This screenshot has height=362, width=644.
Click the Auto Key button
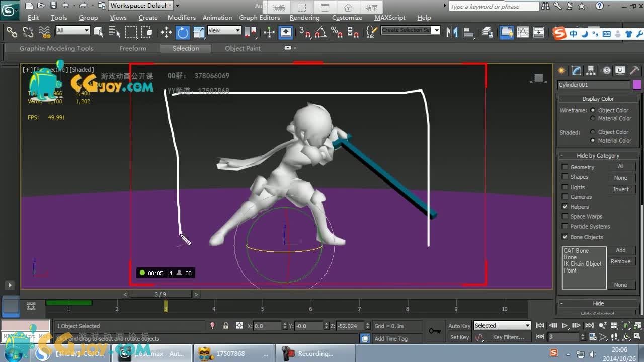pos(459,326)
